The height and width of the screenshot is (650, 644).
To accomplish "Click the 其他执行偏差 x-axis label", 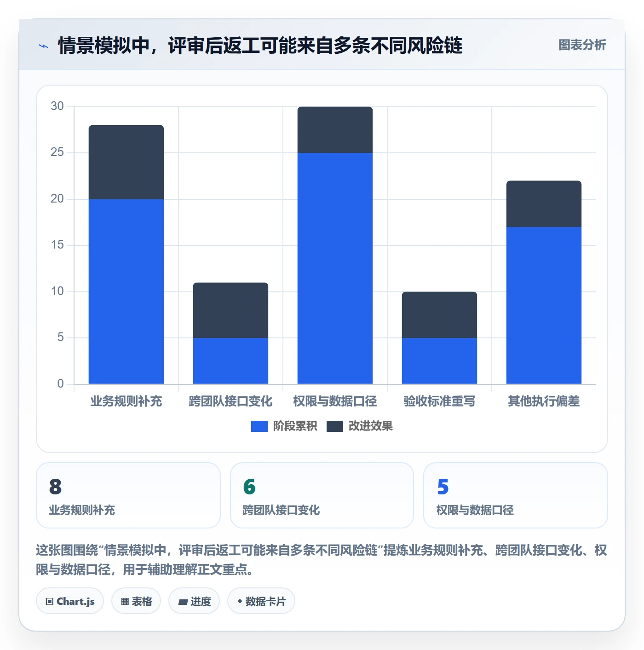I will 544,401.
